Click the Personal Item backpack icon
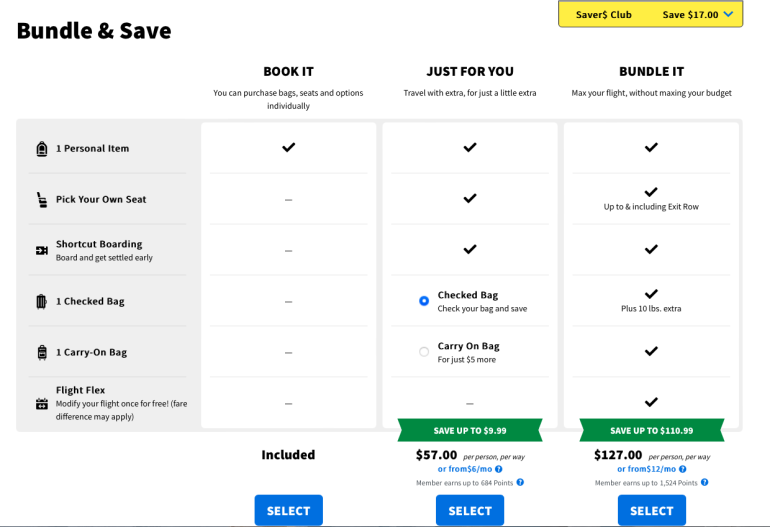The image size is (770, 527). [x=42, y=148]
